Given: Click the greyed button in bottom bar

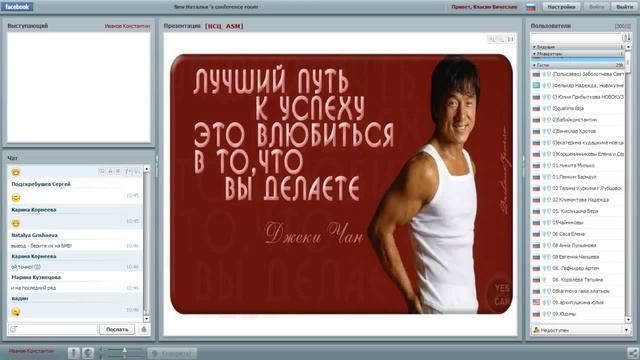Looking at the screenshot, I should click(172, 353).
